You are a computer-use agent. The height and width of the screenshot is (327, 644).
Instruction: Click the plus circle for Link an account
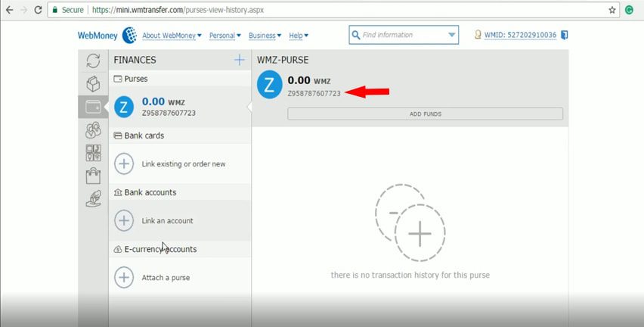[x=124, y=220]
